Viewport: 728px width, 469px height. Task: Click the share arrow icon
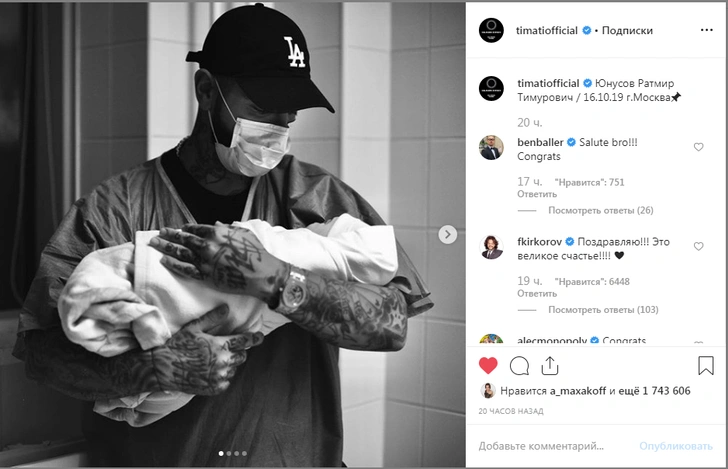coord(550,365)
